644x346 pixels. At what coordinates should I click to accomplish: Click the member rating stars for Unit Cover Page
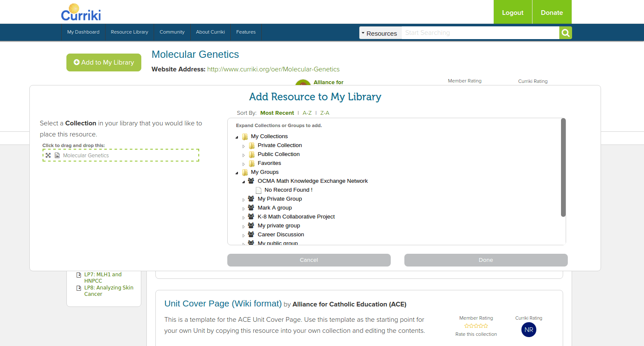click(x=476, y=326)
